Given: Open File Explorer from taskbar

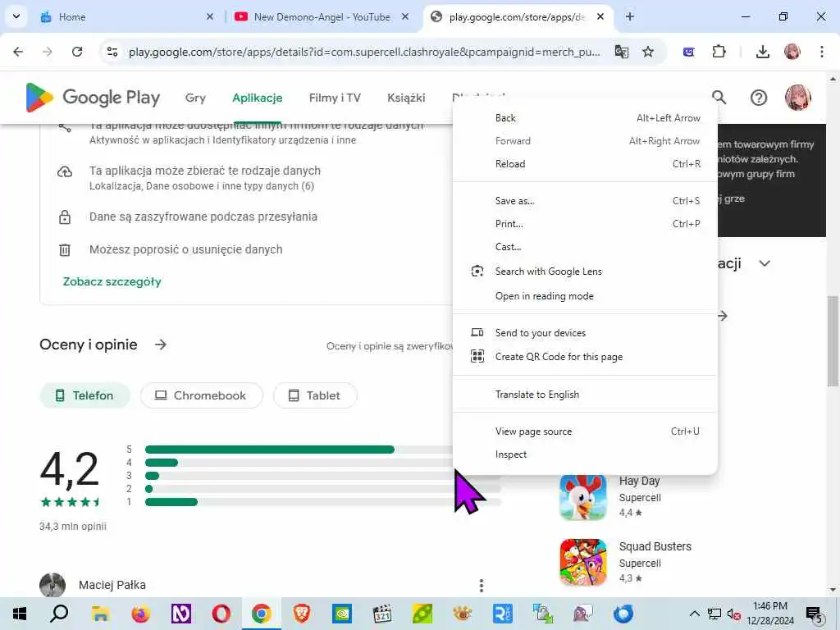Looking at the screenshot, I should [100, 614].
